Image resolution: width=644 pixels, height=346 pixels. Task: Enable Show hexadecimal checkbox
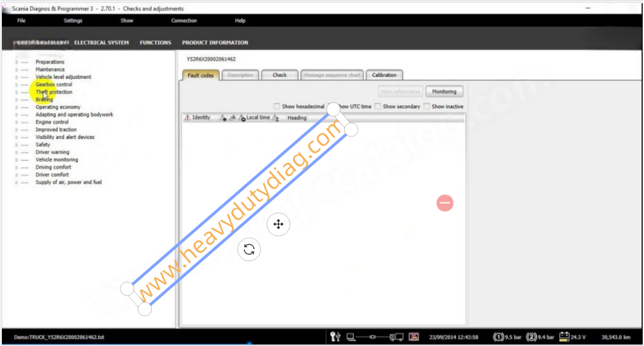(277, 106)
